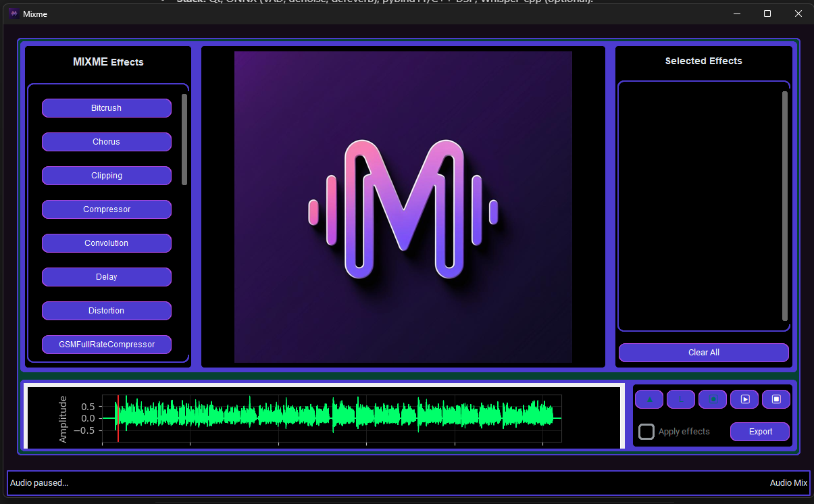Click the Clear All button
The image size is (814, 504).
click(704, 353)
